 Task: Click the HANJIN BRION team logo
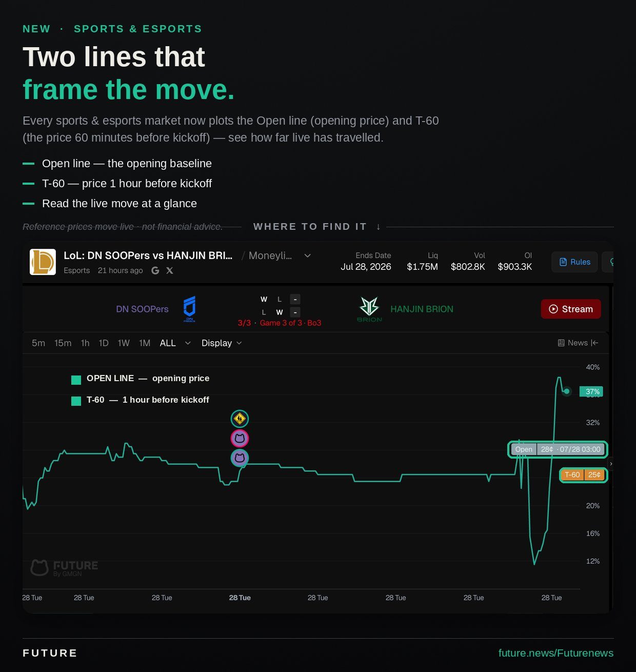(369, 309)
